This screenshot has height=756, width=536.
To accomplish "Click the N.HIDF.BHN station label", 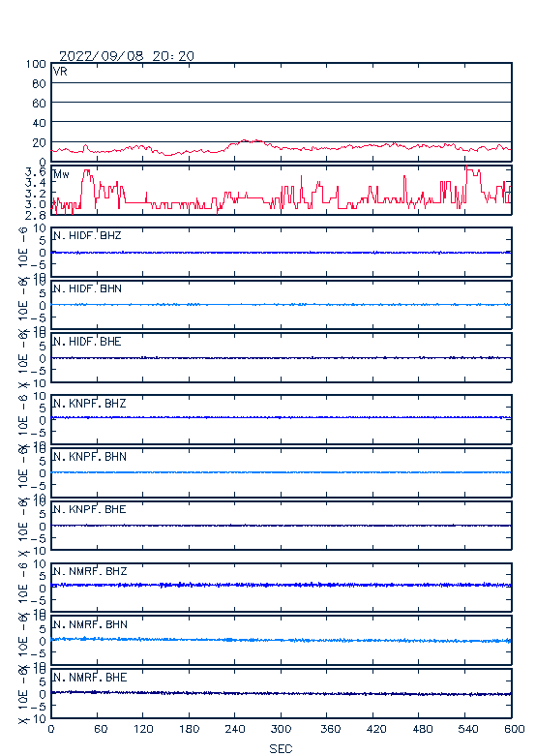I will (87, 288).
